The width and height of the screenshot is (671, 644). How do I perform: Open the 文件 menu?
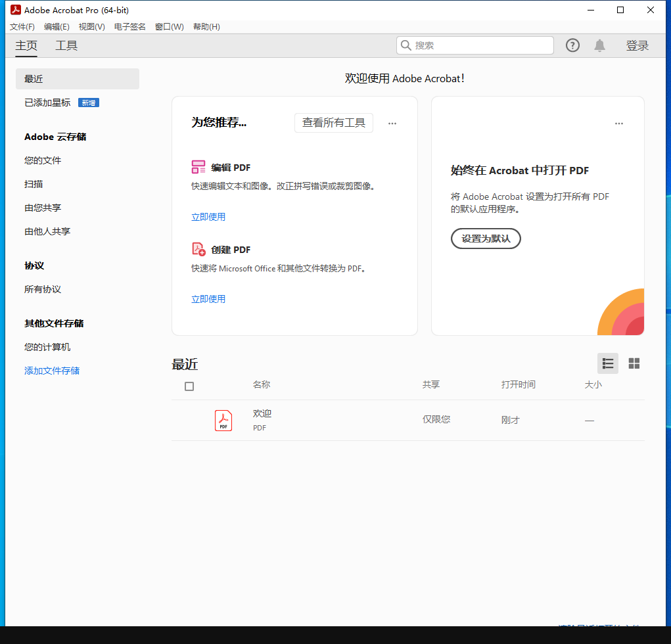22,26
